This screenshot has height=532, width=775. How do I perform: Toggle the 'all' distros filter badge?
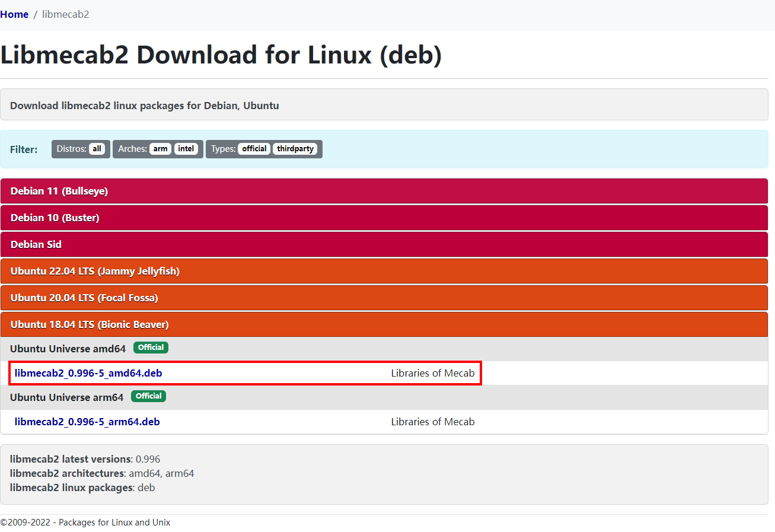tap(97, 149)
